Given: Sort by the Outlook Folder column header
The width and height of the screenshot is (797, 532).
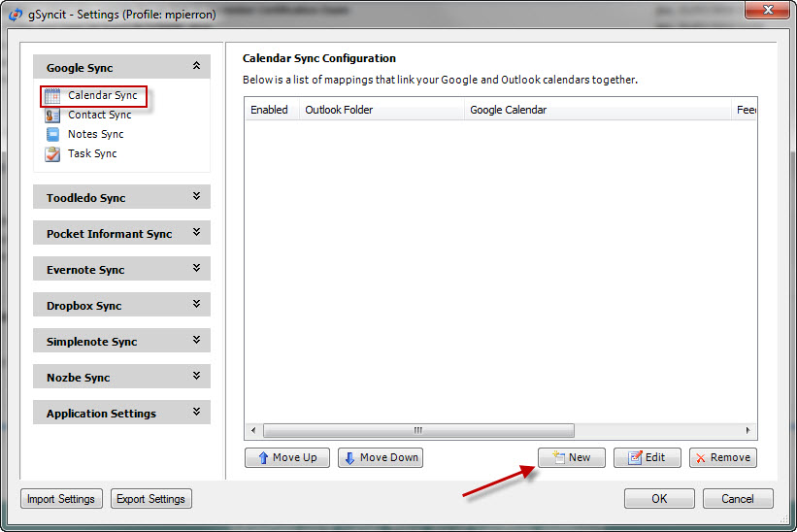Looking at the screenshot, I should click(382, 110).
